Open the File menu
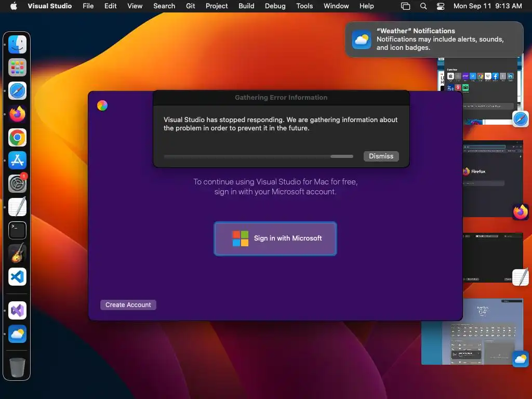This screenshot has width=532, height=399. click(x=88, y=6)
